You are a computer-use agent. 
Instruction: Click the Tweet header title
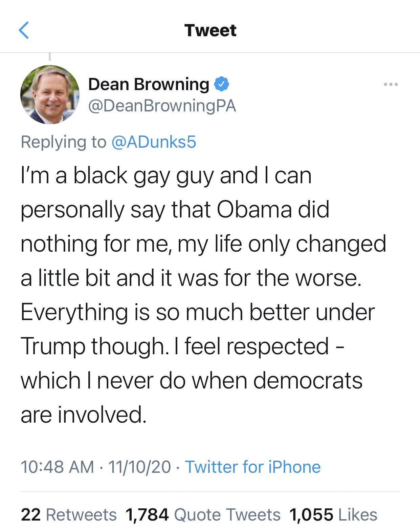coord(210,30)
